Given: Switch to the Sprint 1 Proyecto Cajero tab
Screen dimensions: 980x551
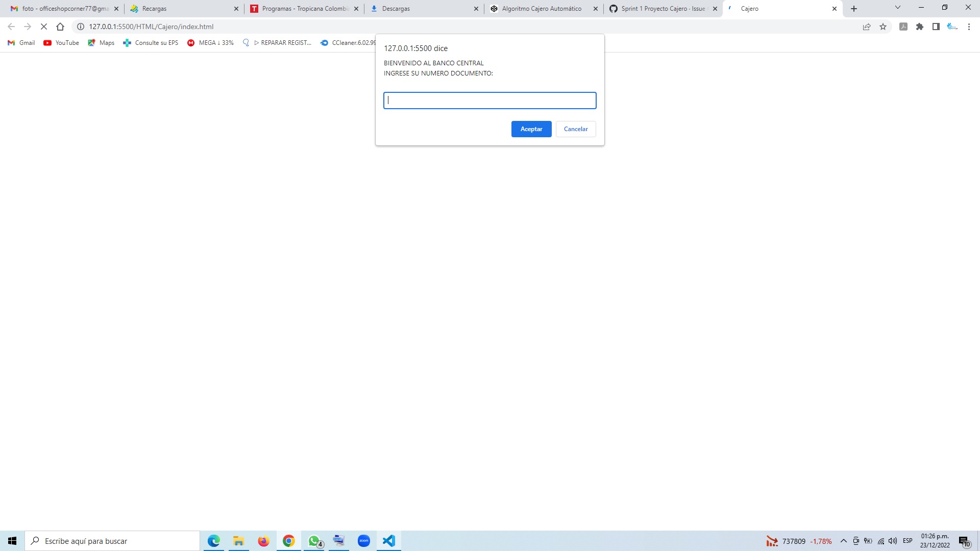Looking at the screenshot, I should (x=658, y=8).
